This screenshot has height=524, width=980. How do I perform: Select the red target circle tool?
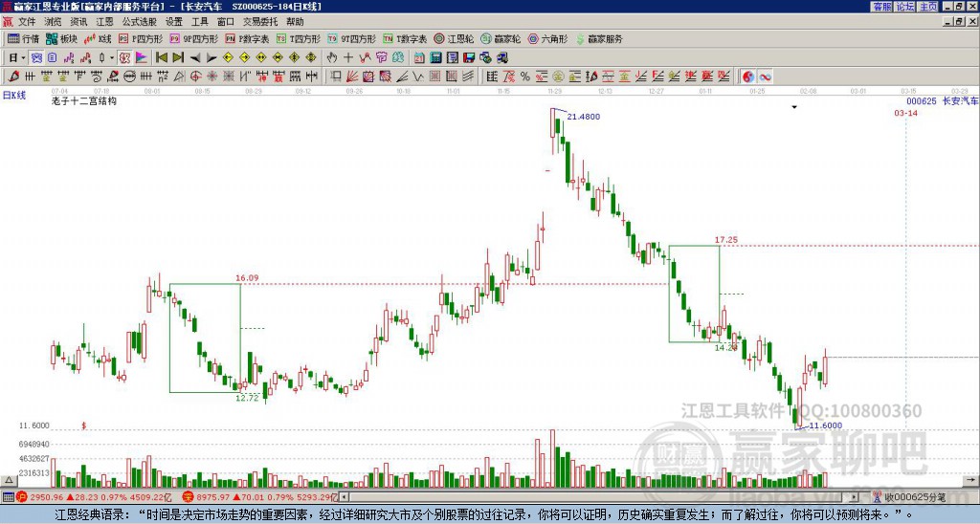195,76
